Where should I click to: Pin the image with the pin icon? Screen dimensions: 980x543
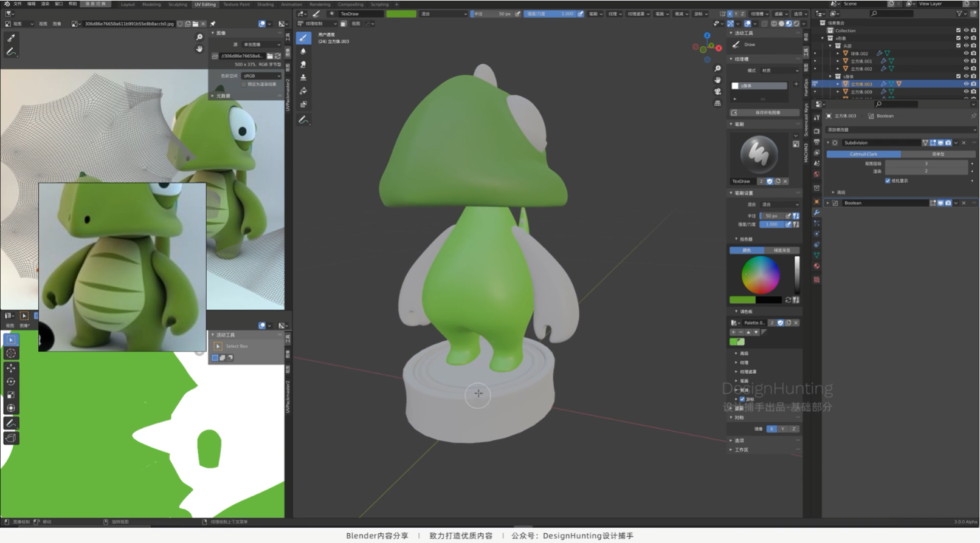coord(213,24)
